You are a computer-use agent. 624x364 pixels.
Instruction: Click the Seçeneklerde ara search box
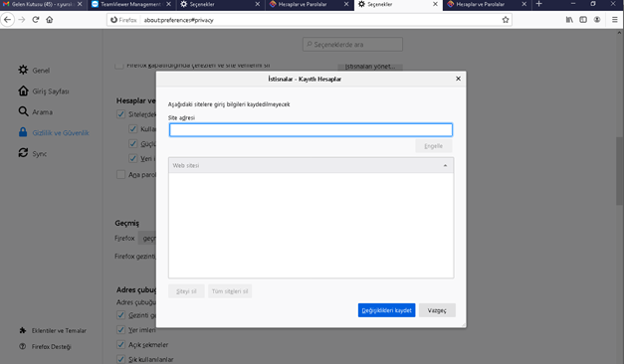click(352, 44)
